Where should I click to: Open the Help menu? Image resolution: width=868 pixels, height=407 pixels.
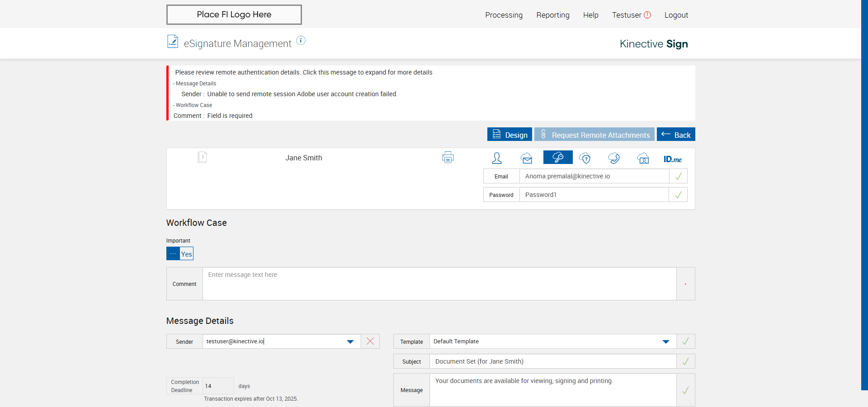(x=590, y=15)
